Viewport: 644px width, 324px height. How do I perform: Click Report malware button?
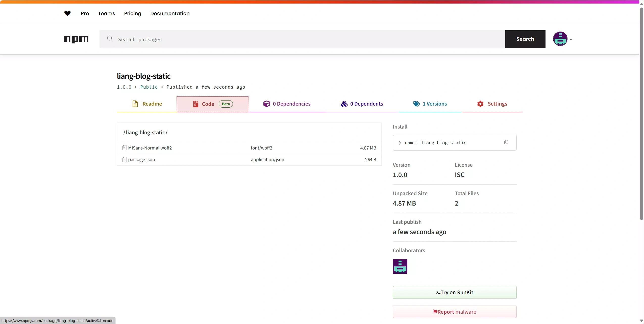click(454, 312)
